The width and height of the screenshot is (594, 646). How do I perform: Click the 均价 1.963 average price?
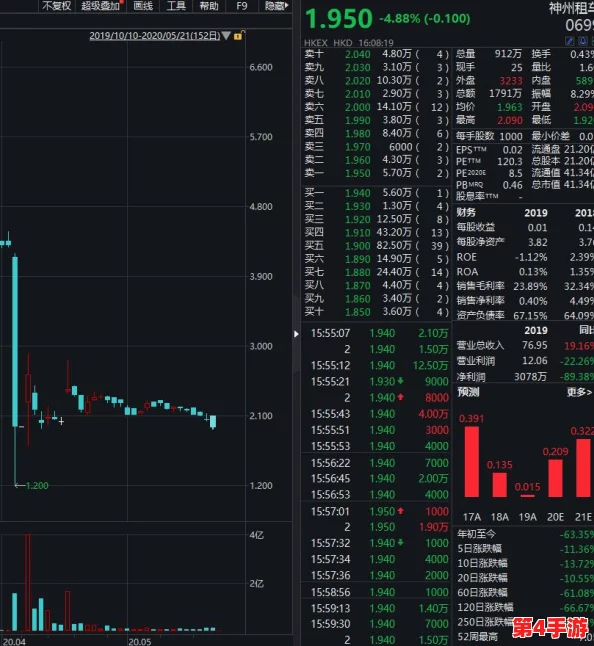point(489,107)
